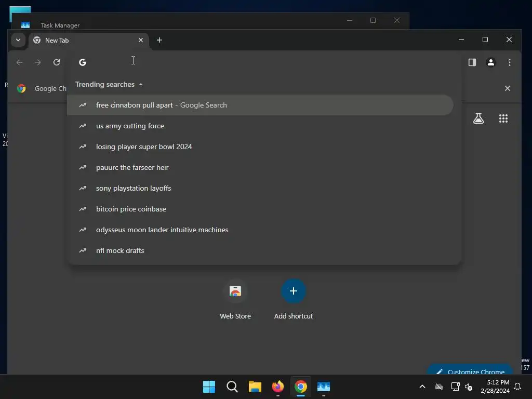
Task: Select losing player super bowl 2024
Action: click(260, 147)
